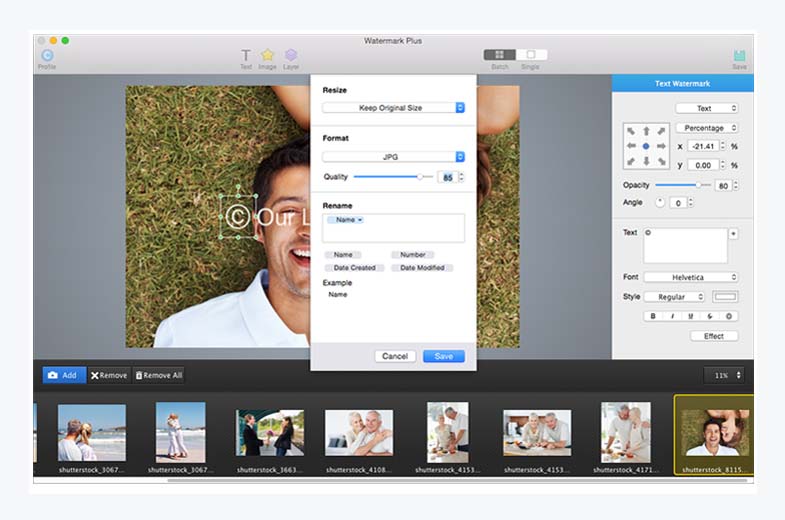Viewport: 785px width, 520px height.
Task: Open the Keep Original Size resize dropdown
Action: click(393, 107)
